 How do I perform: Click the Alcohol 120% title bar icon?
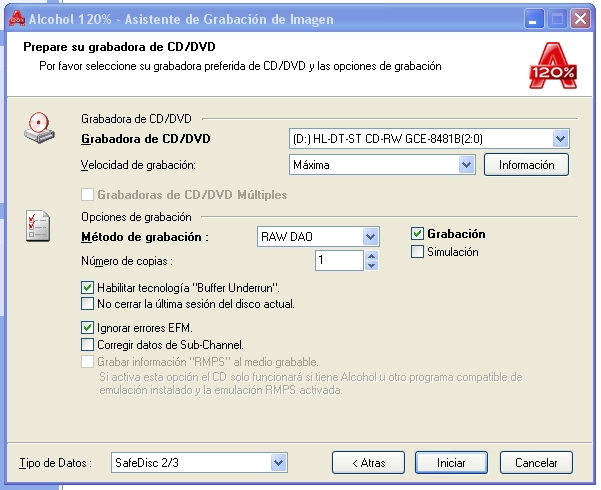pyautogui.click(x=16, y=18)
